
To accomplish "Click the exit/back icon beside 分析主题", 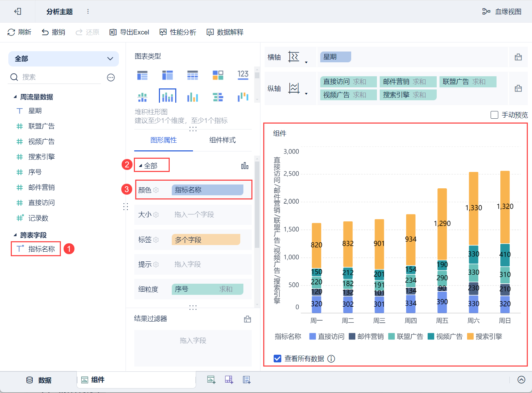I will click(18, 11).
